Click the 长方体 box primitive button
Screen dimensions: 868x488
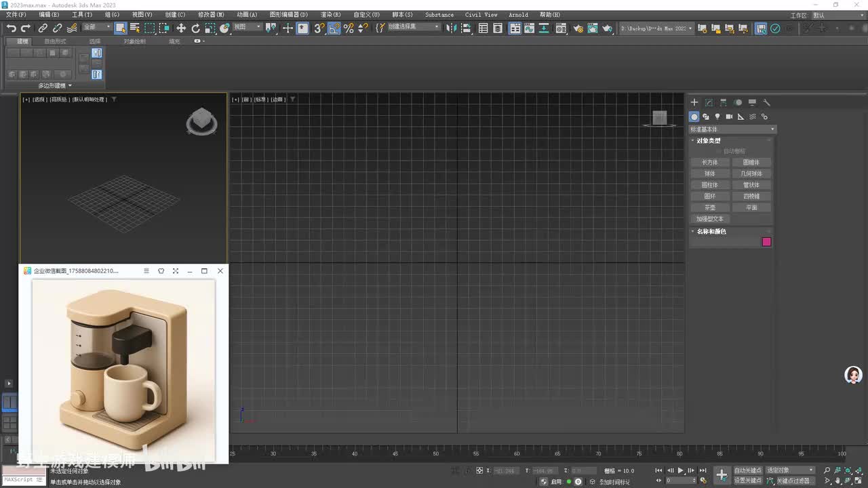coord(709,163)
